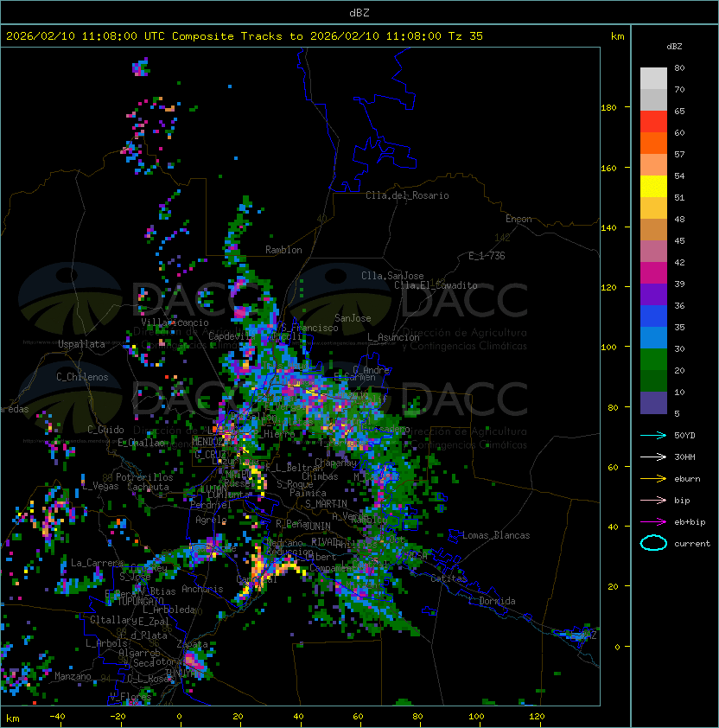This screenshot has width=719, height=728.
Task: Click the white 30HM arrow legend symbol
Action: [x=653, y=457]
